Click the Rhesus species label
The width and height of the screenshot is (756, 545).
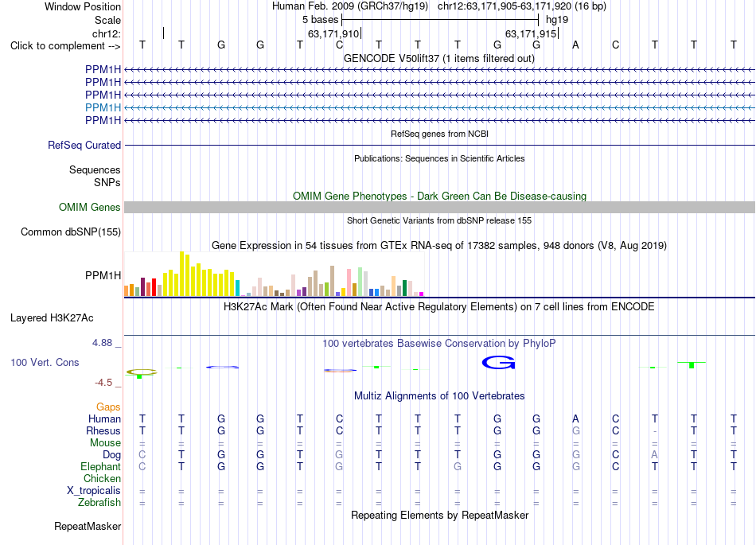(103, 430)
